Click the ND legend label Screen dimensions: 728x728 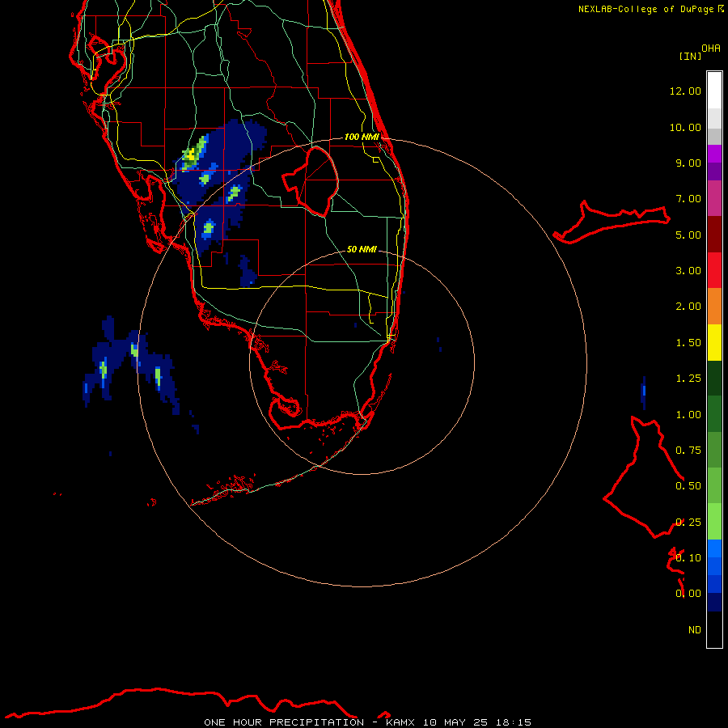695,630
